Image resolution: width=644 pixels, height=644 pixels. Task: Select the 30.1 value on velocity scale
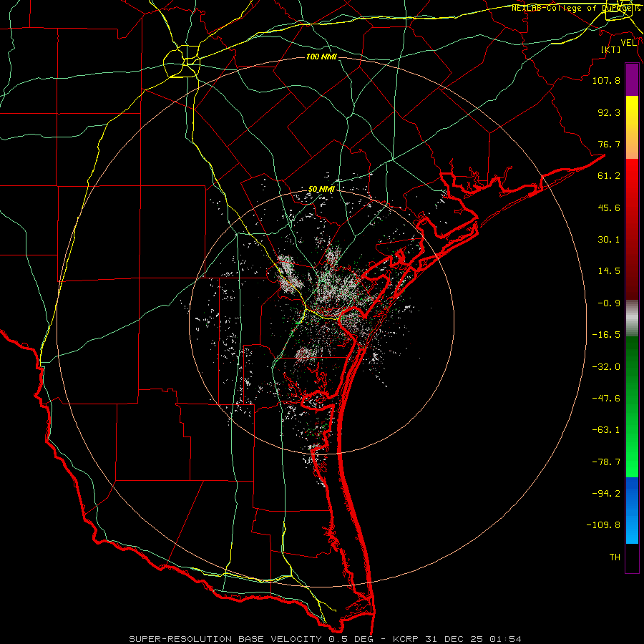[x=609, y=240]
